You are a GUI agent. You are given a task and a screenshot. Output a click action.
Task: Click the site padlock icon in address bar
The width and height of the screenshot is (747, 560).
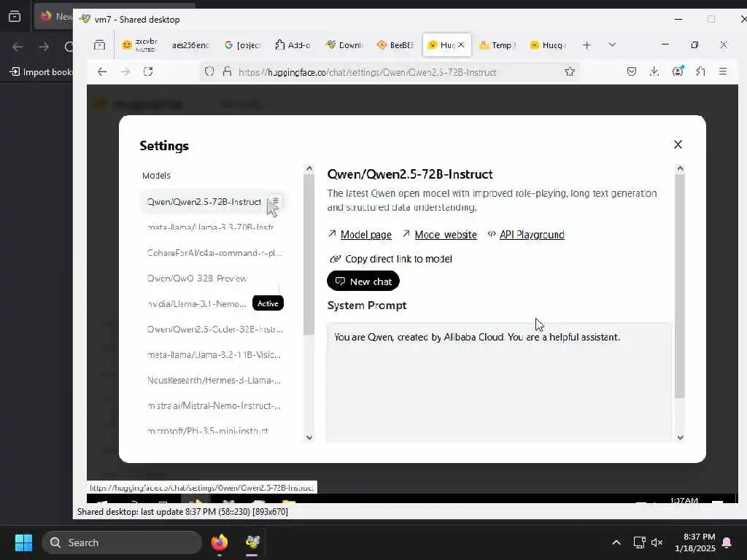click(x=228, y=72)
